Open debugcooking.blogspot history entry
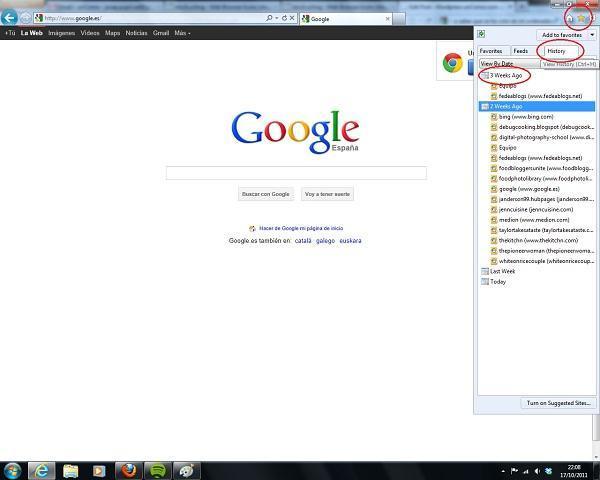 pos(542,127)
